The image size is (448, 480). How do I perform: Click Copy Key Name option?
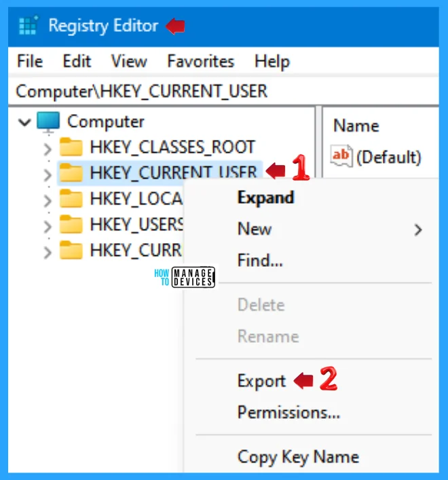coord(298,457)
